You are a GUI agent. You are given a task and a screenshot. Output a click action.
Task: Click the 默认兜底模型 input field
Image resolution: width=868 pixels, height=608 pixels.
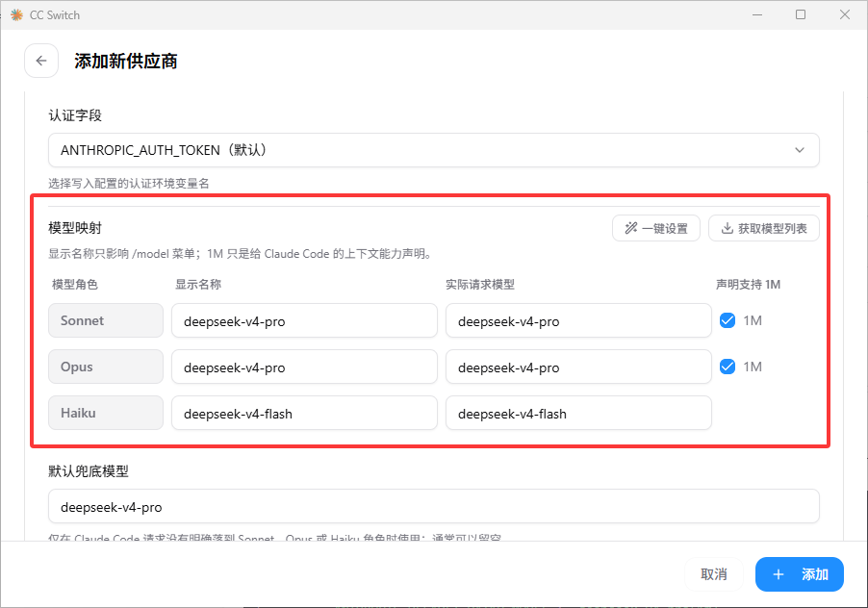point(433,506)
